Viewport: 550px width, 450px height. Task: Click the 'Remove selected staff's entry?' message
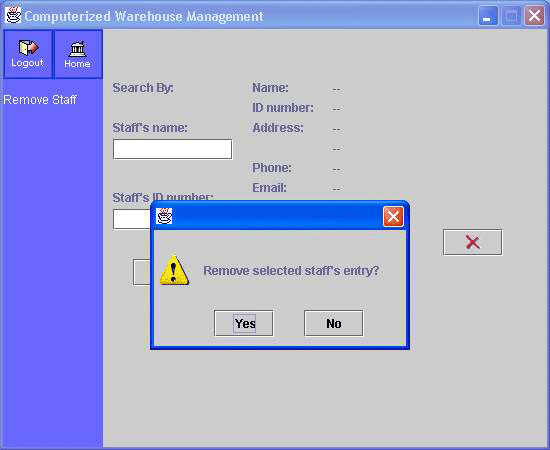[x=291, y=270]
